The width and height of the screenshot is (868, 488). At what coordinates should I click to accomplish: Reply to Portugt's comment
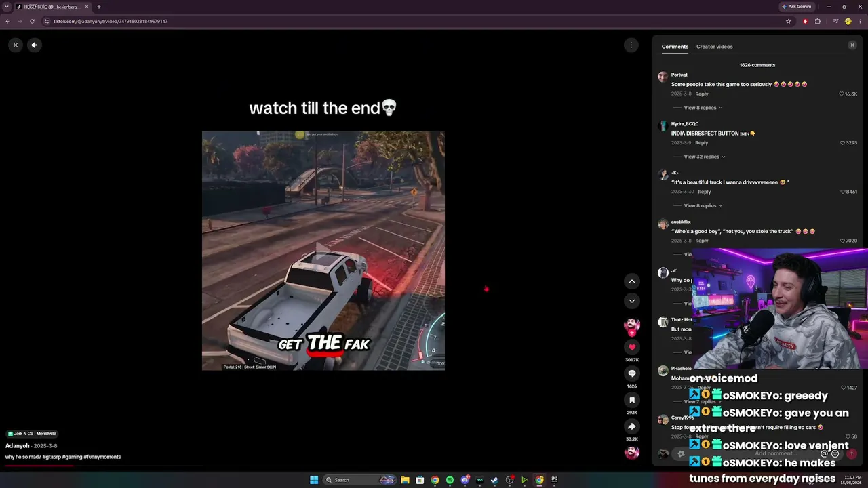tap(702, 94)
